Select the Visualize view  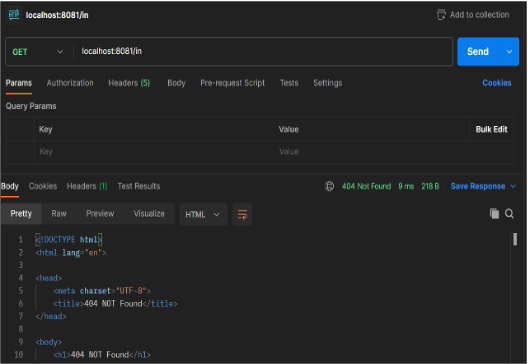(x=149, y=213)
